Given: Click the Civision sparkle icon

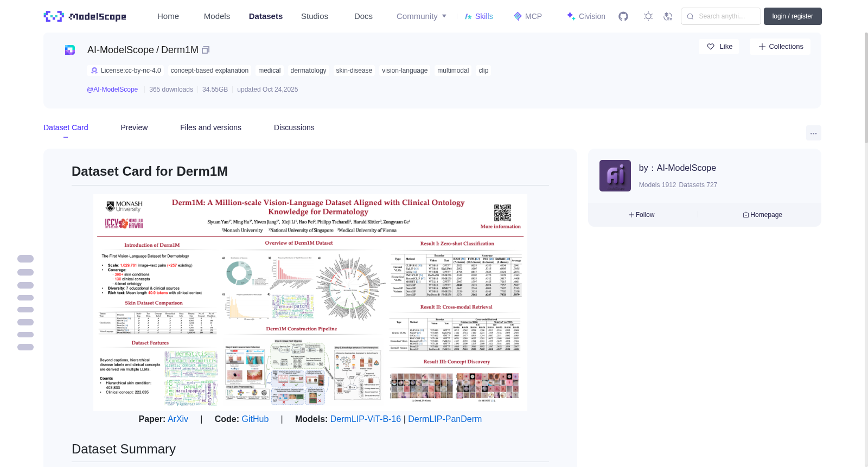Looking at the screenshot, I should tap(571, 16).
